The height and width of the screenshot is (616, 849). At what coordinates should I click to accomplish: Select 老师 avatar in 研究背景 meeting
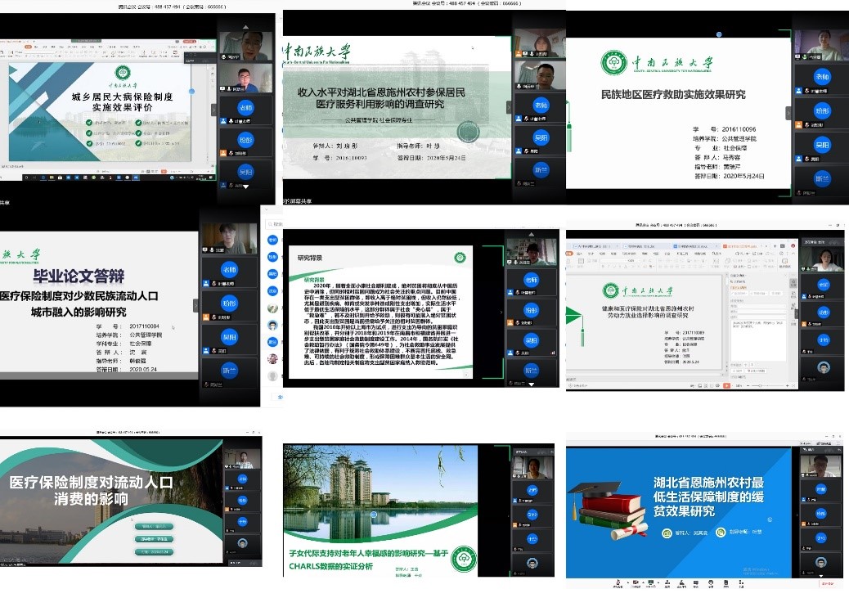click(531, 280)
